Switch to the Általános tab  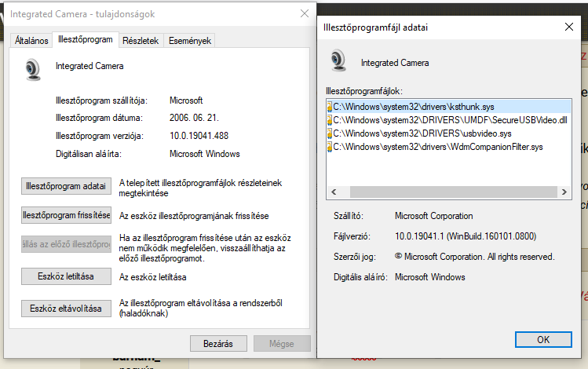coord(31,41)
